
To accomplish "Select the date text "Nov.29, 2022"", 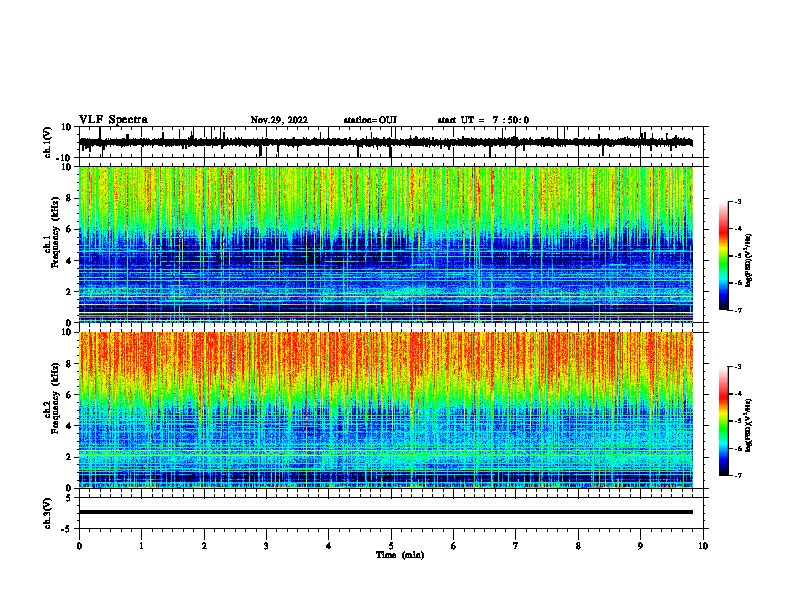I will point(279,120).
